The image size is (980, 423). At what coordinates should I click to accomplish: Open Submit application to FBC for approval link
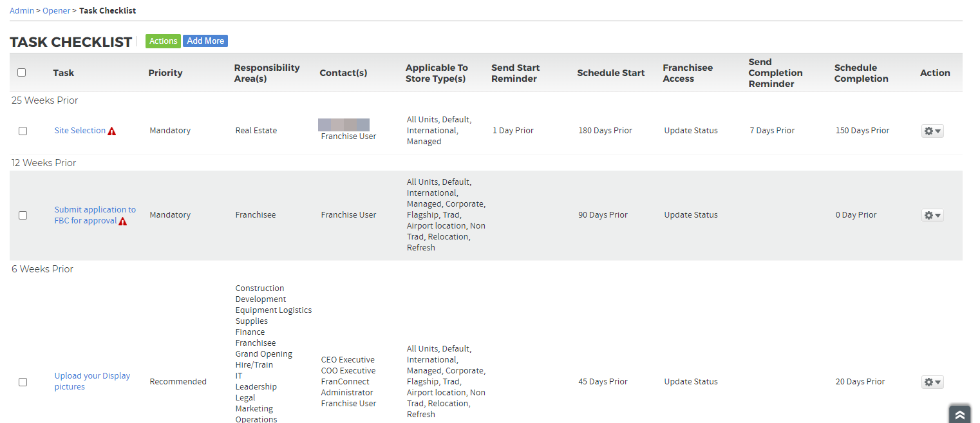(95, 215)
